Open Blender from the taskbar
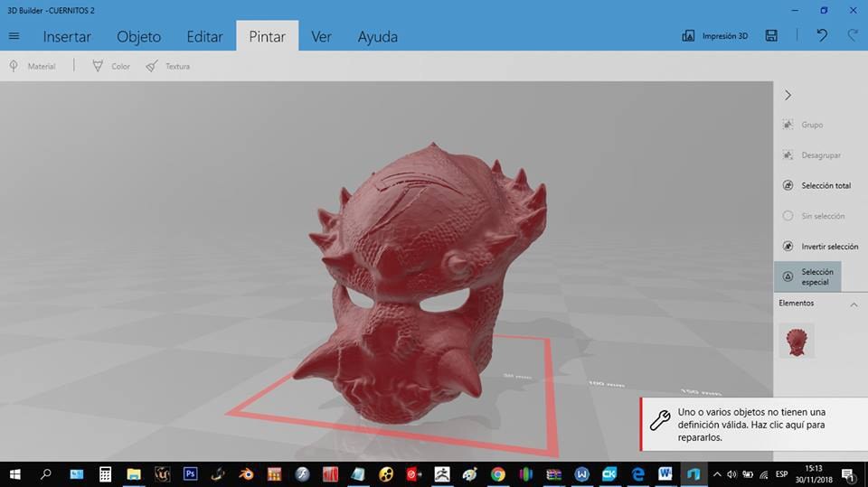 (x=246, y=474)
